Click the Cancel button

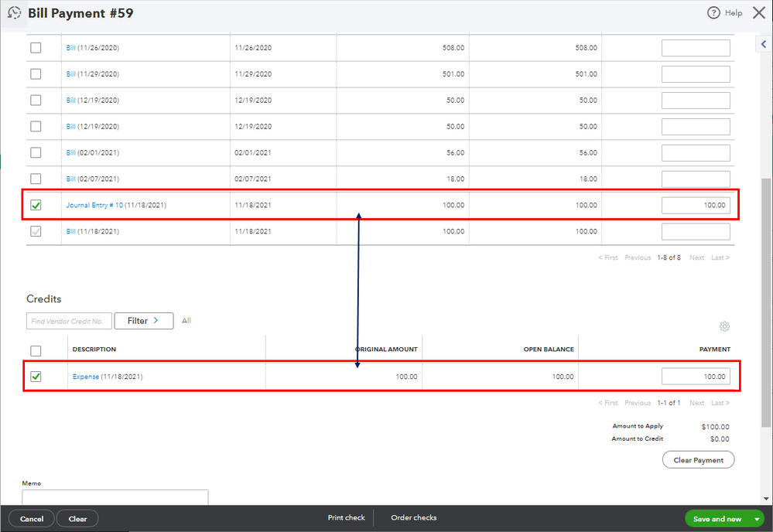(x=32, y=519)
